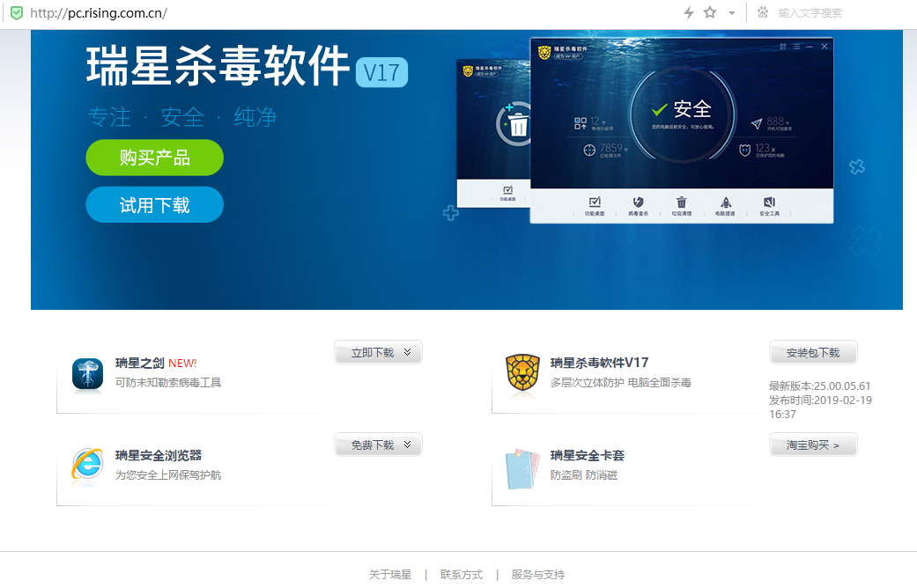Image resolution: width=917 pixels, height=588 pixels.
Task: Click the pc.rising.com.cn address URL field
Action: [99, 13]
